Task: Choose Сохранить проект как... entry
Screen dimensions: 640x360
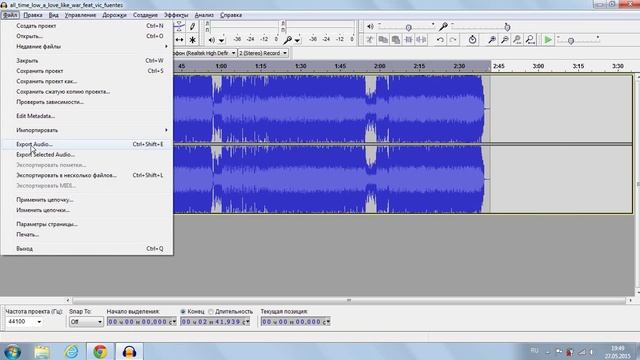Action: click(87, 81)
